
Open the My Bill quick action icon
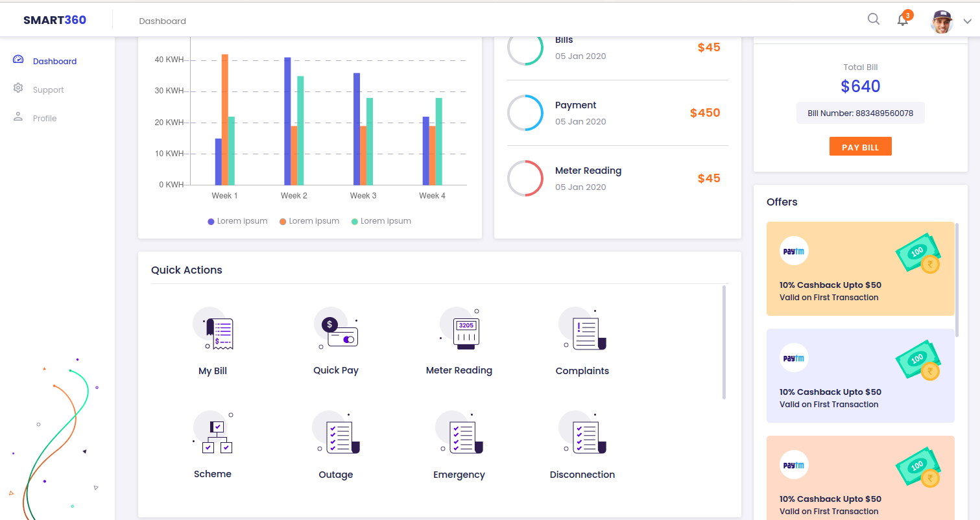214,329
